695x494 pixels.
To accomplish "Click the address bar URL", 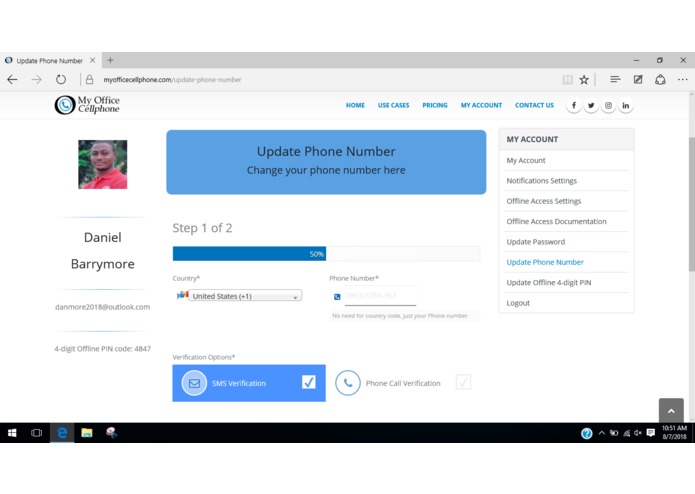I will click(172, 80).
